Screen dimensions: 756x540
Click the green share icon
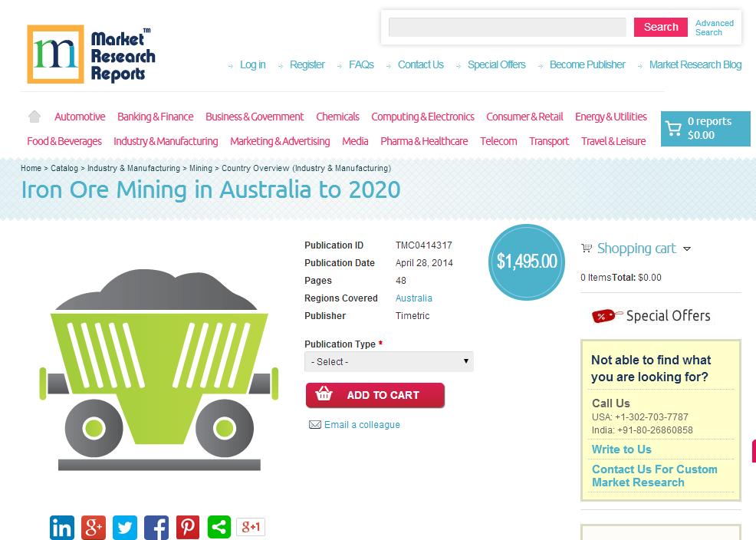[219, 528]
